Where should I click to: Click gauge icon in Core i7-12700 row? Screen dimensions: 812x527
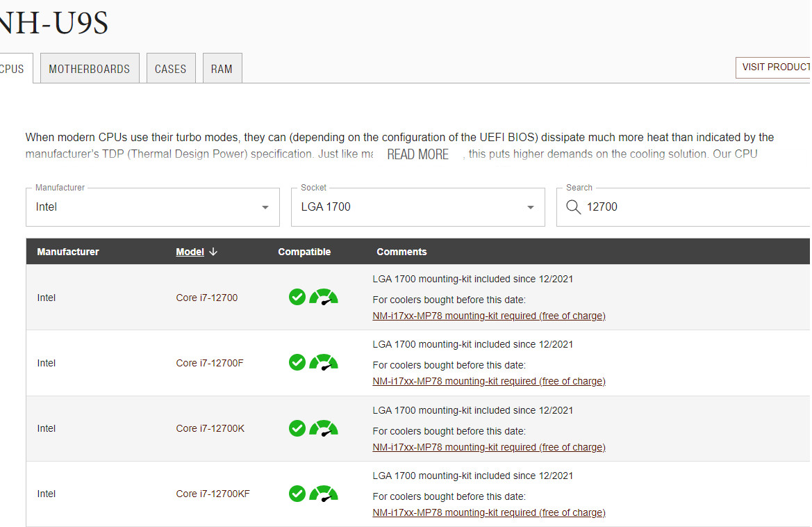324,298
